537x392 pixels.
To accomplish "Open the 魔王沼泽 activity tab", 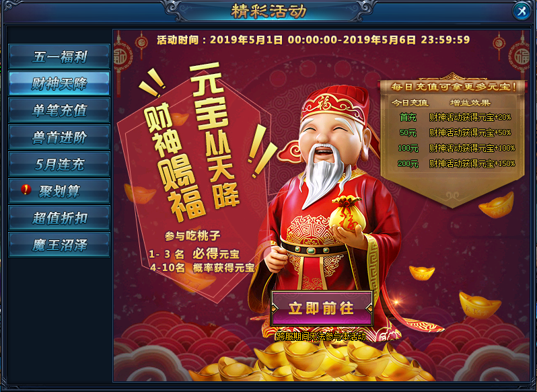I will 59,245.
